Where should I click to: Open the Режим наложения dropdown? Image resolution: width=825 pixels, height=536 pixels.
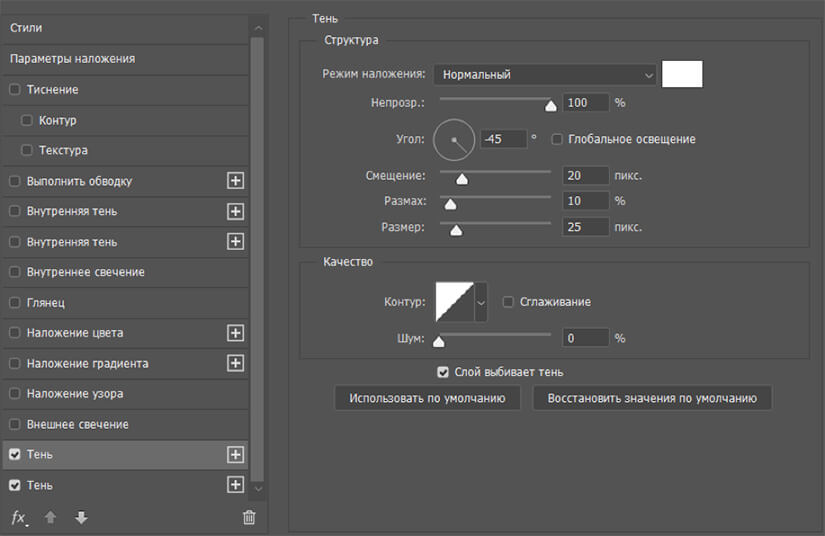click(x=545, y=75)
